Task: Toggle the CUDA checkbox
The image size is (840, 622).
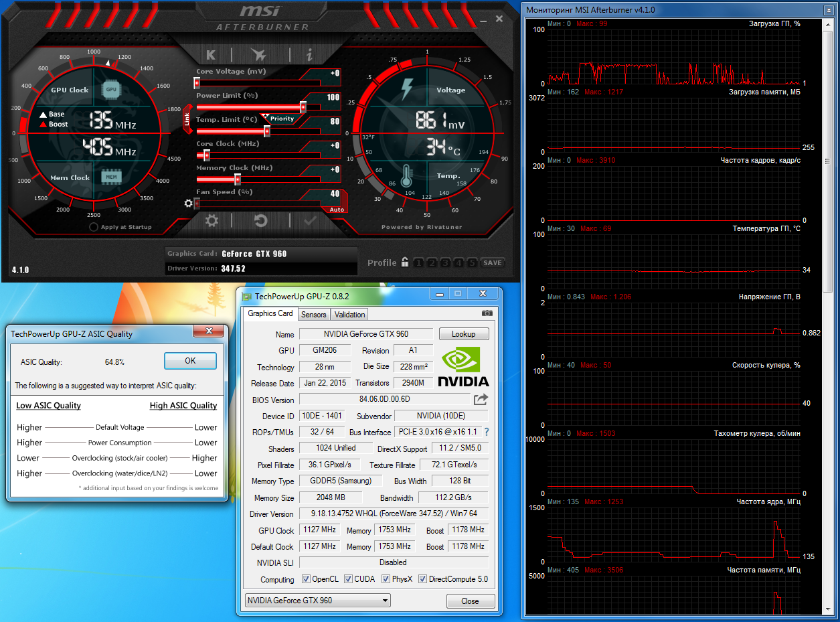Action: [x=348, y=579]
